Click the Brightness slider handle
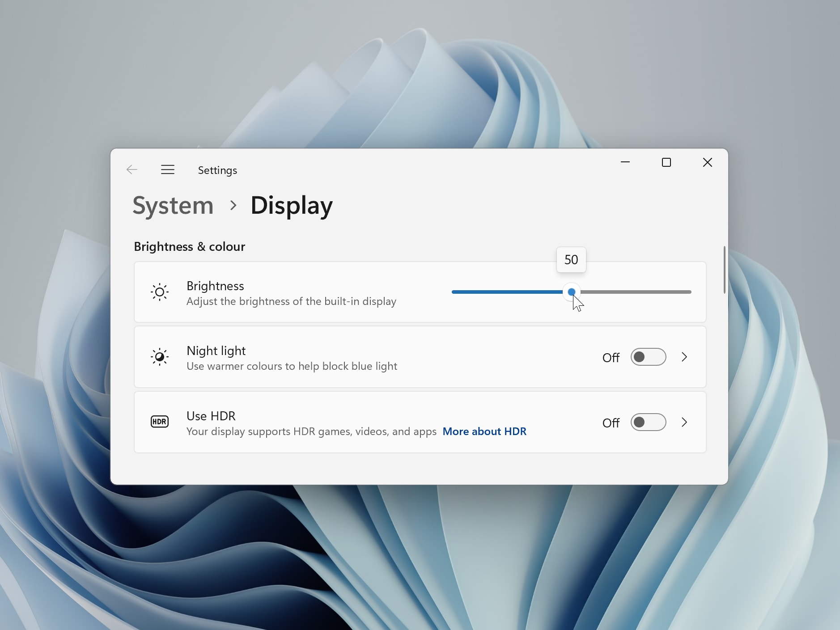Image resolution: width=840 pixels, height=630 pixels. tap(573, 292)
